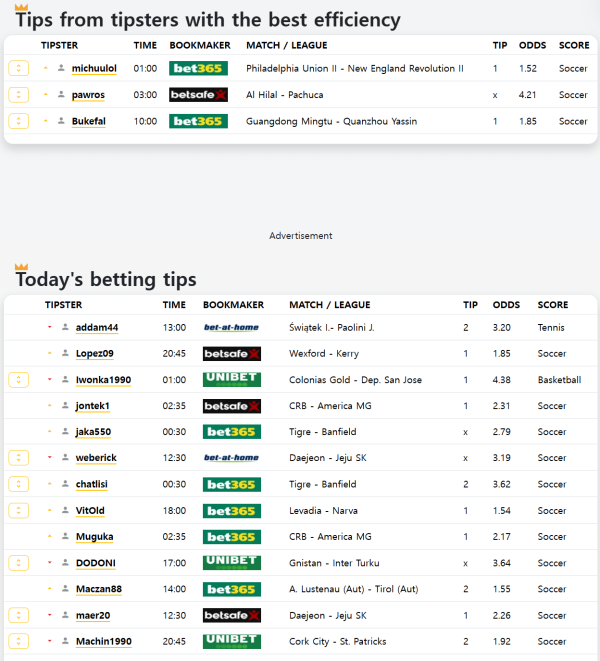This screenshot has height=661, width=600.
Task: Click the red down-trend arrow beside weberick
Action: click(50, 458)
